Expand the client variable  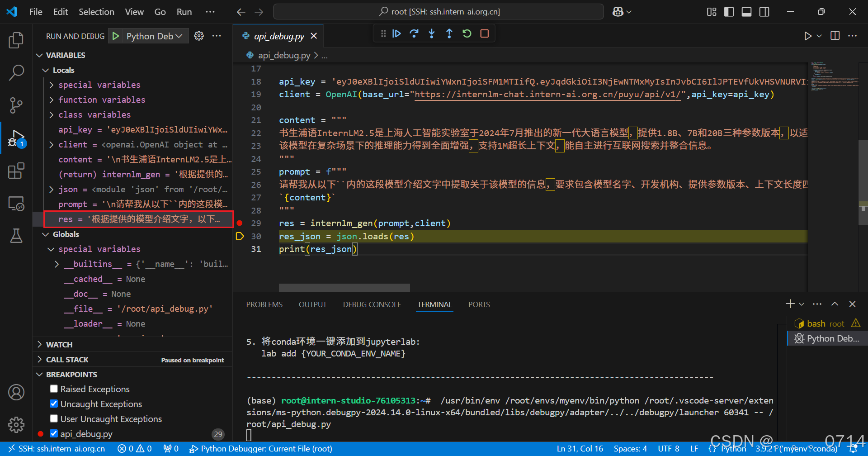[x=51, y=144]
